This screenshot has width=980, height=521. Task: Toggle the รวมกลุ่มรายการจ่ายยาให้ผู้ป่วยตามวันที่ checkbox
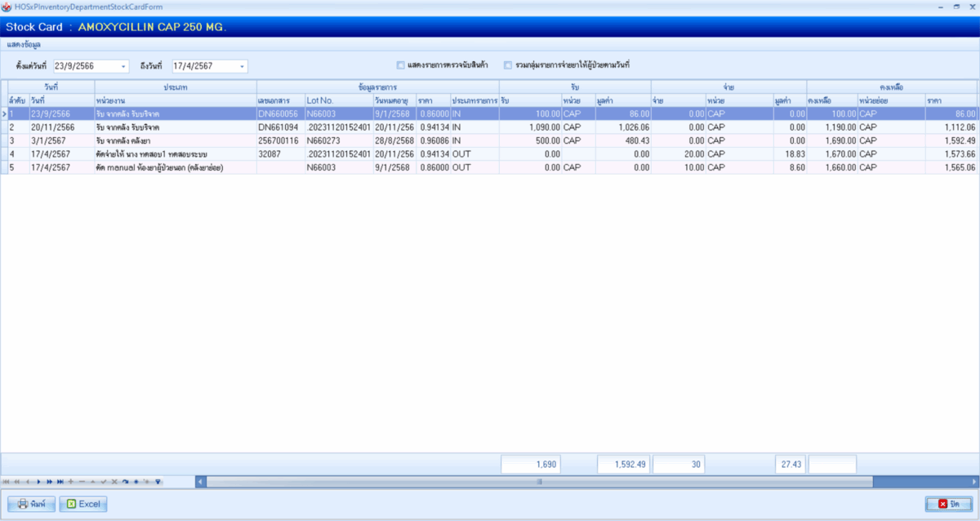(x=508, y=65)
